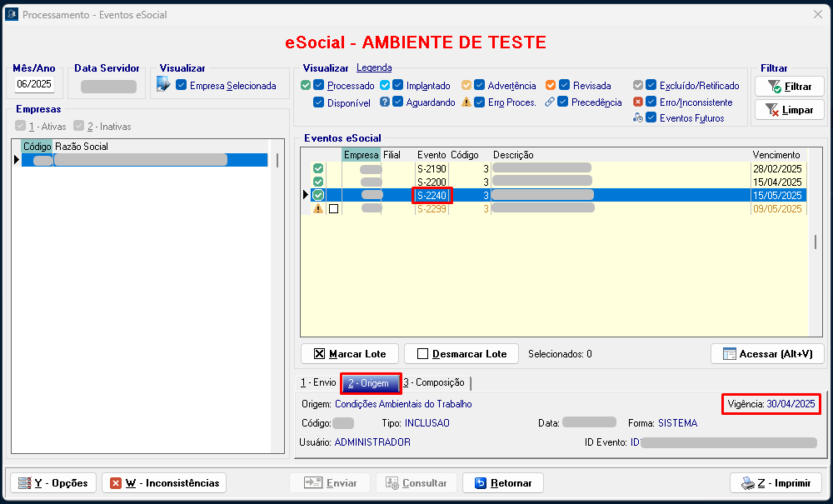Click the Limpar filter button

tap(789, 110)
